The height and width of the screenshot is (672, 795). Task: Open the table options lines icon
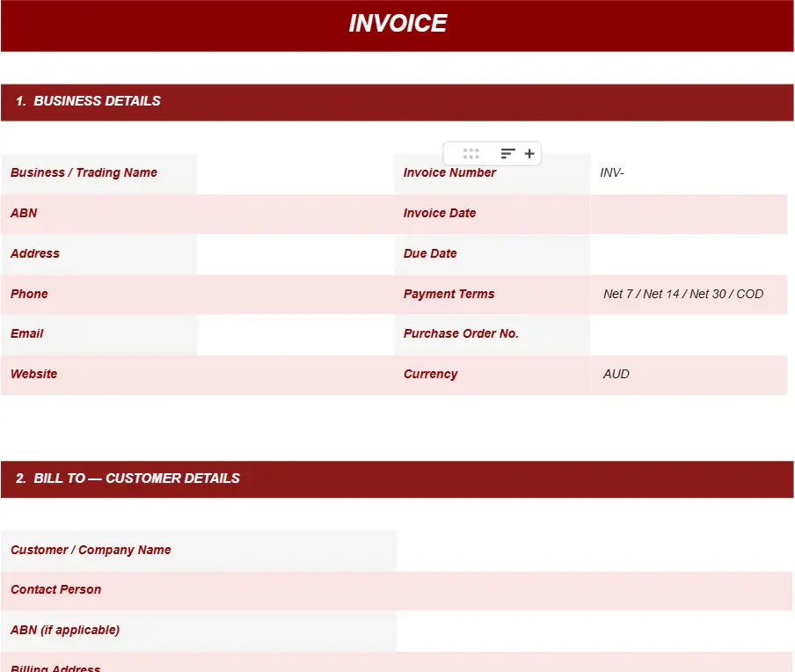click(508, 154)
